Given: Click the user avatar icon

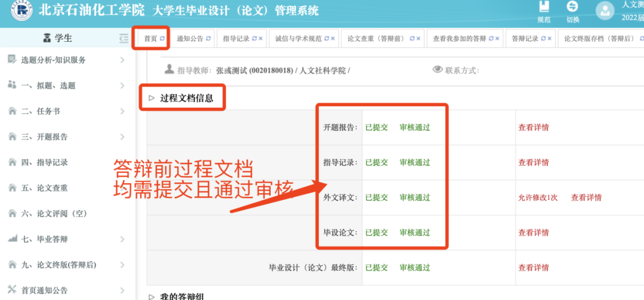Looking at the screenshot, I should (605, 10).
